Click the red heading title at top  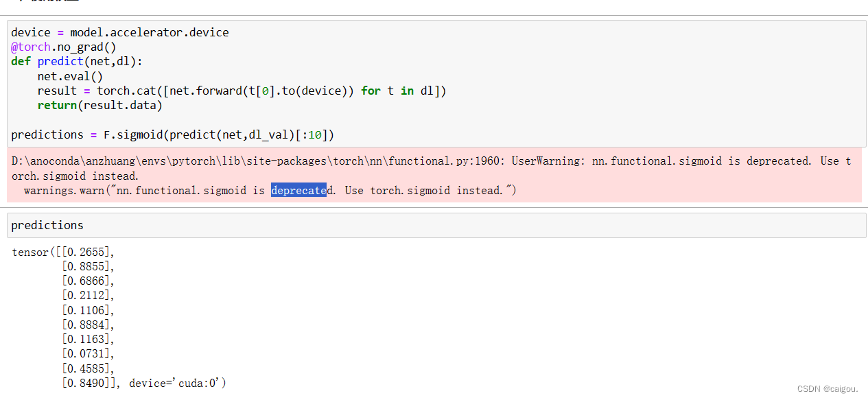click(48, 3)
